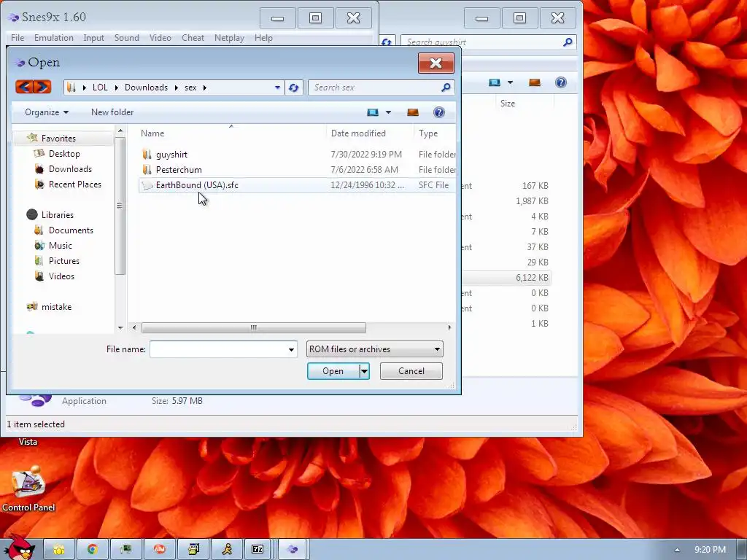Expand the view options dropdown arrow
Image resolution: width=747 pixels, height=560 pixels.
(388, 112)
